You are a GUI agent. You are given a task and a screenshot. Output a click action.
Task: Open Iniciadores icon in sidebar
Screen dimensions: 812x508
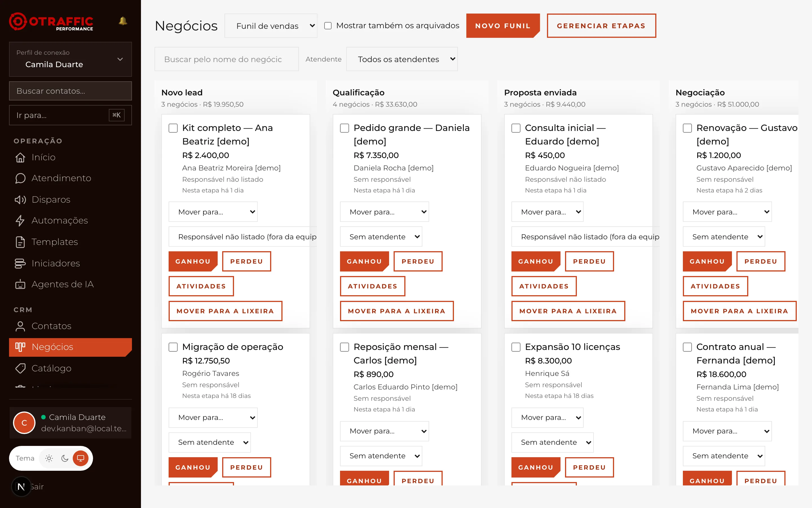pos(20,263)
